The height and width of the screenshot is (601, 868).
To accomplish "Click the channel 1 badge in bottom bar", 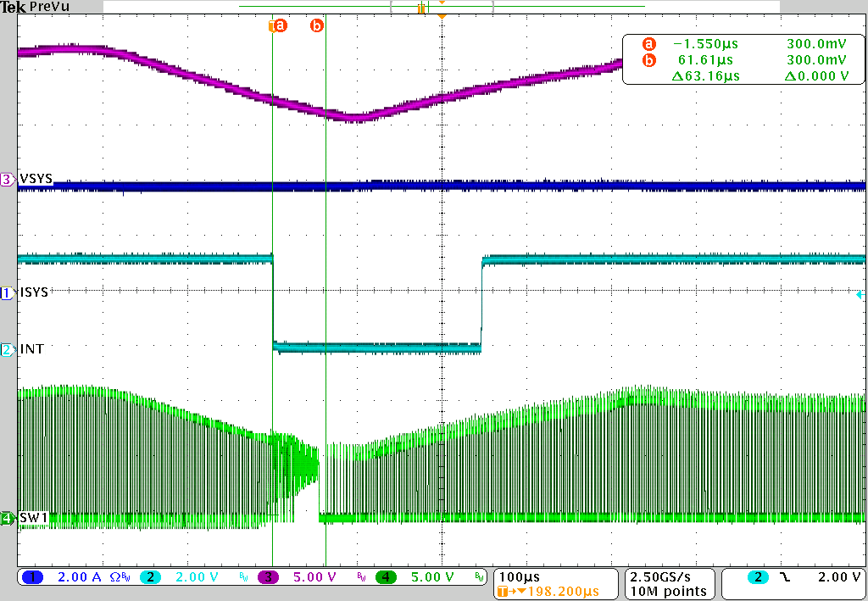I will pyautogui.click(x=32, y=577).
